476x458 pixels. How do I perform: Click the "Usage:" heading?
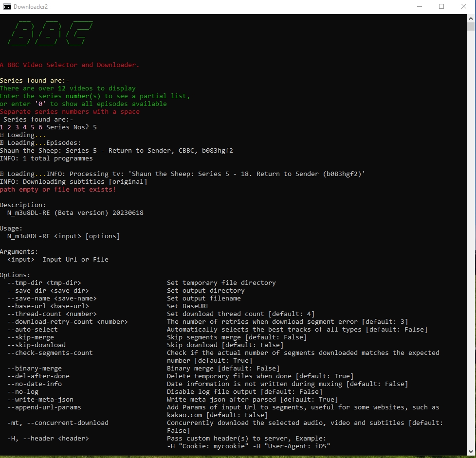[x=11, y=229]
